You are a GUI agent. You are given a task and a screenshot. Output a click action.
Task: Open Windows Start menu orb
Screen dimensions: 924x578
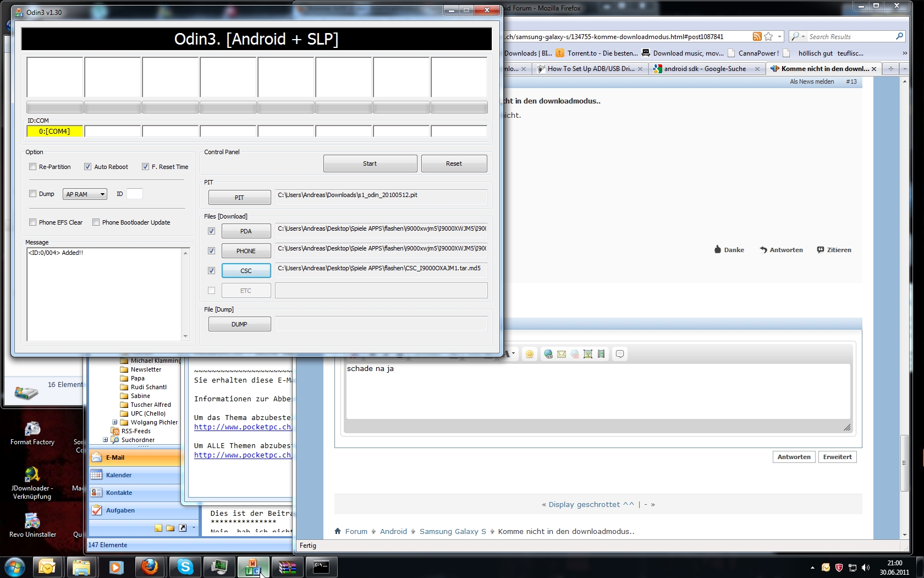coord(15,567)
